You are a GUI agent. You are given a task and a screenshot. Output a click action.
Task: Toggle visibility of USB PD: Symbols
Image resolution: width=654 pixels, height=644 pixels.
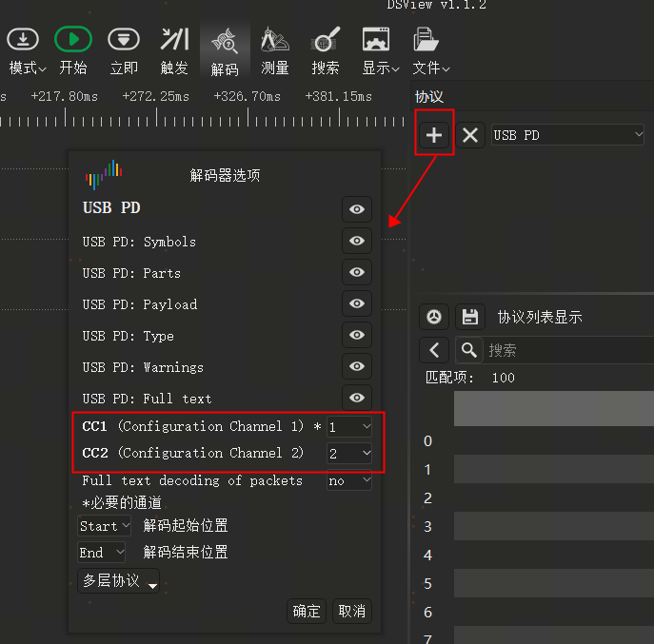(357, 241)
